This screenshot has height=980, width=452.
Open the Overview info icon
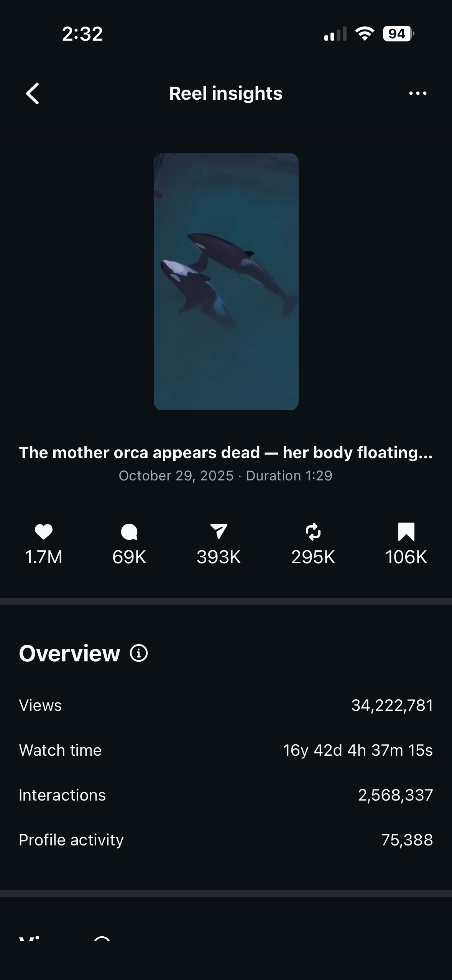pyautogui.click(x=139, y=653)
